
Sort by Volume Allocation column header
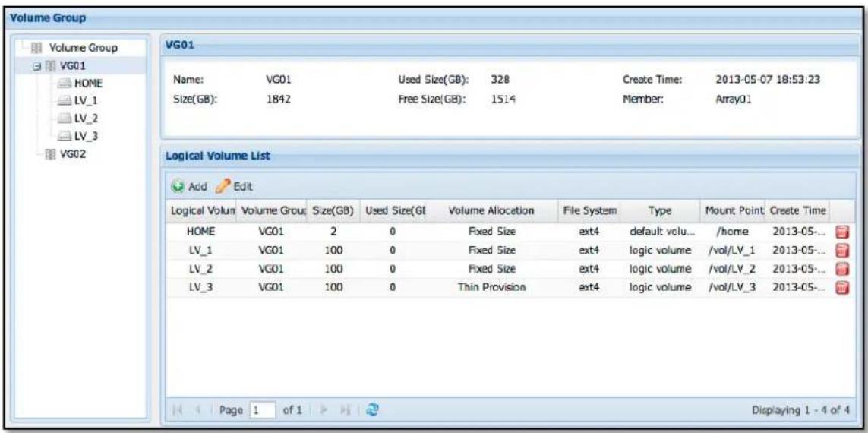pos(491,211)
